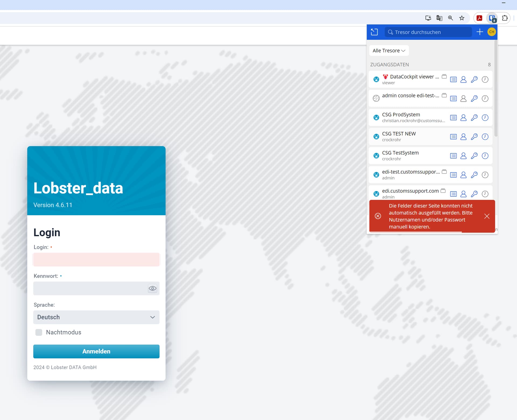
Task: Click the ZUGANGSDATEN section header
Action: coord(389,65)
